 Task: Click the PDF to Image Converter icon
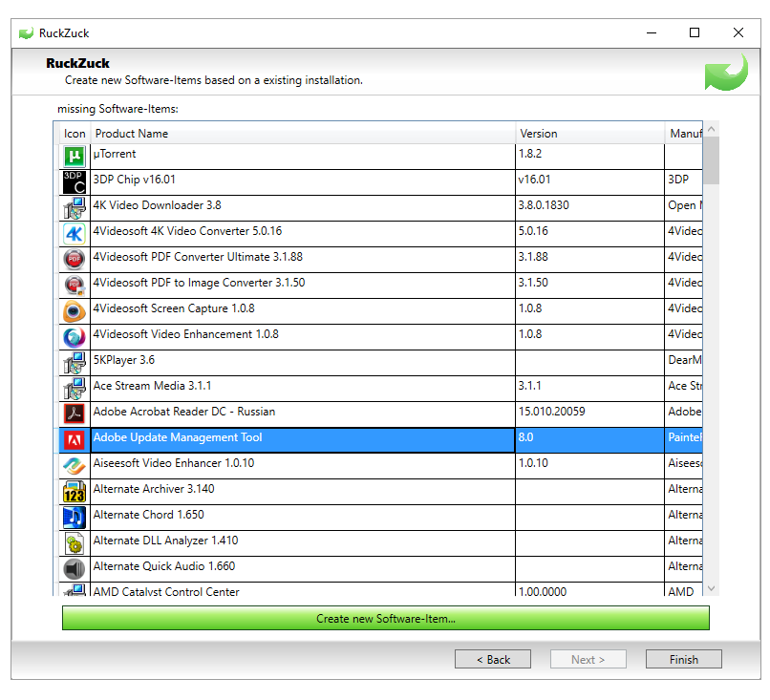click(75, 286)
